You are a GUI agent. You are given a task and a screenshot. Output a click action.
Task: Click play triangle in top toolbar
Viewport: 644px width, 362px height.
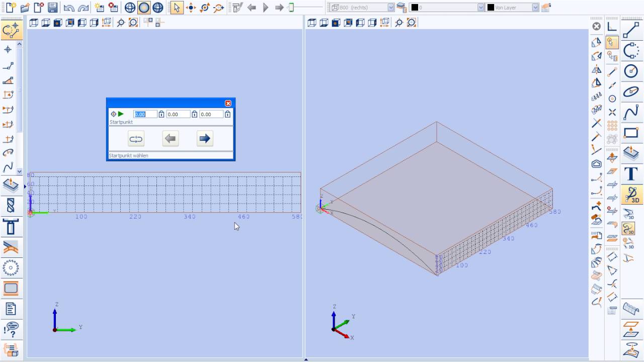266,8
